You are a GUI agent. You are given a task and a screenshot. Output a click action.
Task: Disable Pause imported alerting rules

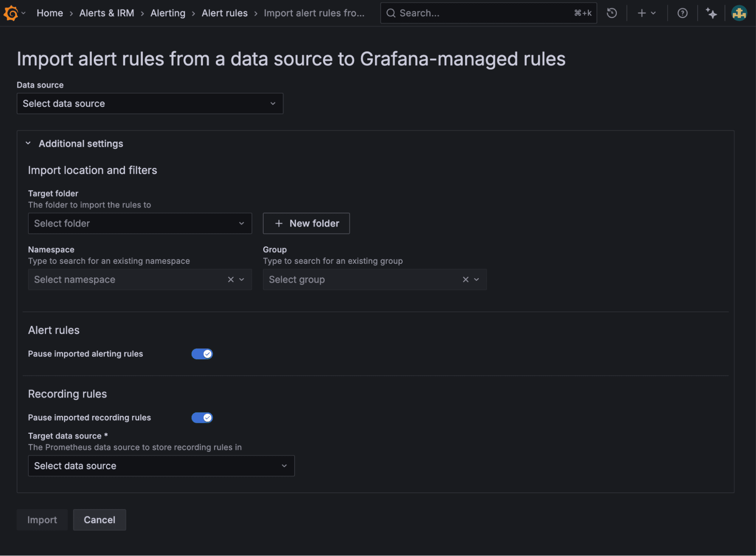[x=202, y=354]
